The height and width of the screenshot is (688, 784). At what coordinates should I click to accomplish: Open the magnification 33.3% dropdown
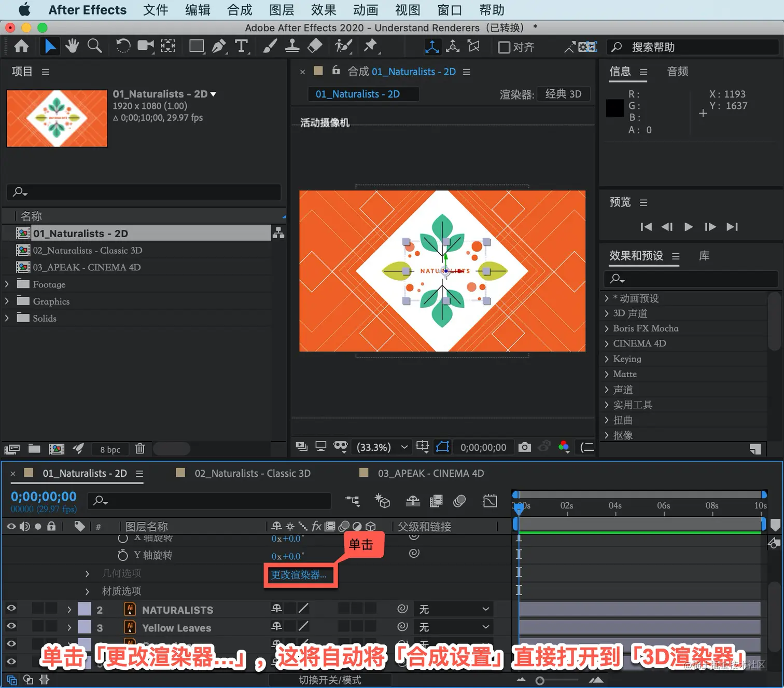click(x=382, y=447)
